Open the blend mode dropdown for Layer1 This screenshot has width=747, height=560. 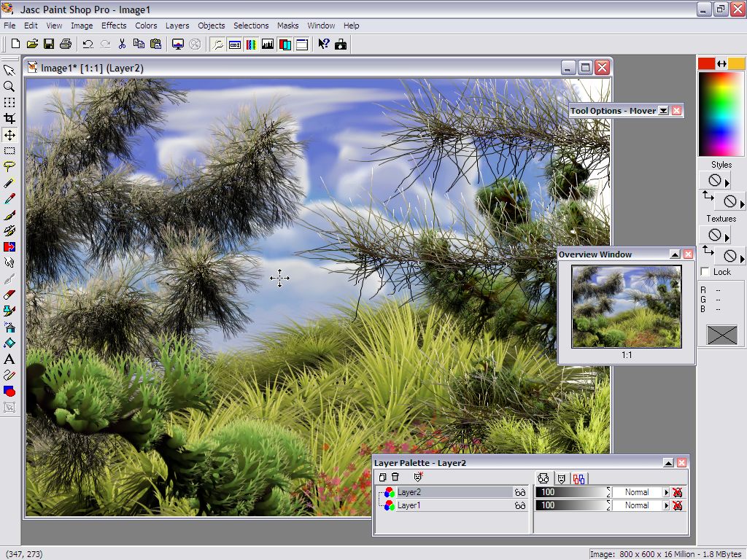pos(665,505)
